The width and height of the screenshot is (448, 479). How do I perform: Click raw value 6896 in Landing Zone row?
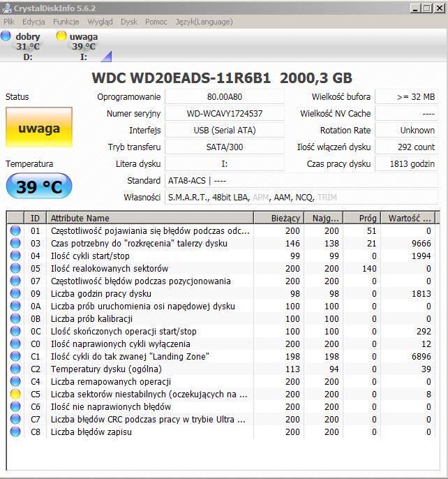coord(421,357)
